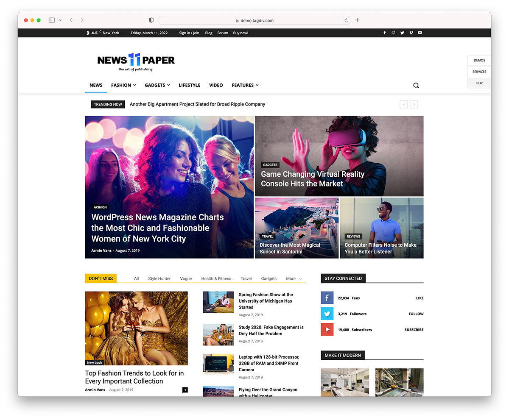Expand the Fashion menu dropdown

click(123, 85)
